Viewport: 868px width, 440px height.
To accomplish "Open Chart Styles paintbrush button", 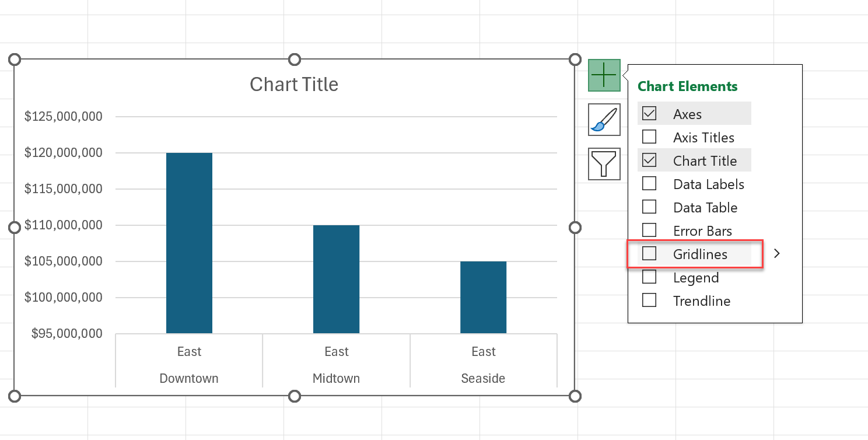I will pos(604,120).
